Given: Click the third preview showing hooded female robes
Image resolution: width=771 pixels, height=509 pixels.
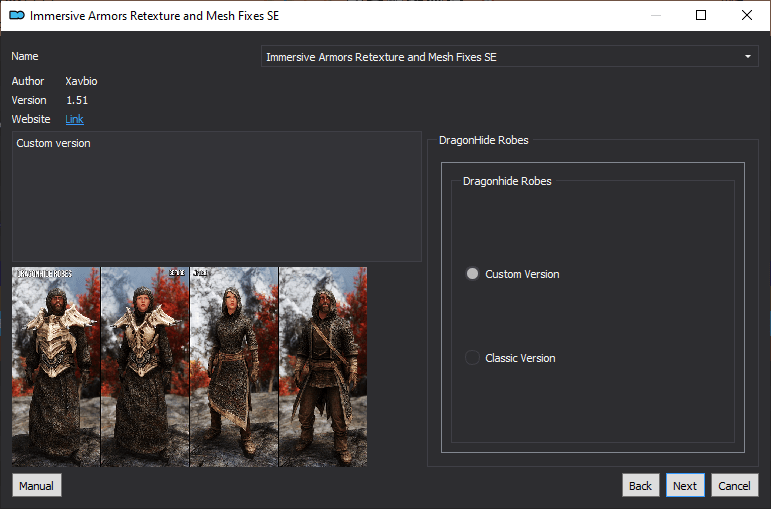Looking at the screenshot, I should tap(234, 366).
